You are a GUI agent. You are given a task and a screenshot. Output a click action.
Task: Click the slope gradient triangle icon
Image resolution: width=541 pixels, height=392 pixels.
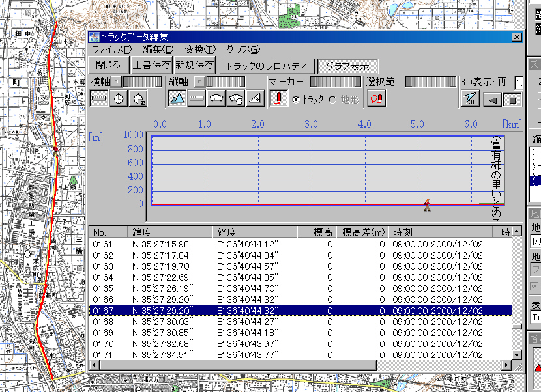tap(256, 98)
